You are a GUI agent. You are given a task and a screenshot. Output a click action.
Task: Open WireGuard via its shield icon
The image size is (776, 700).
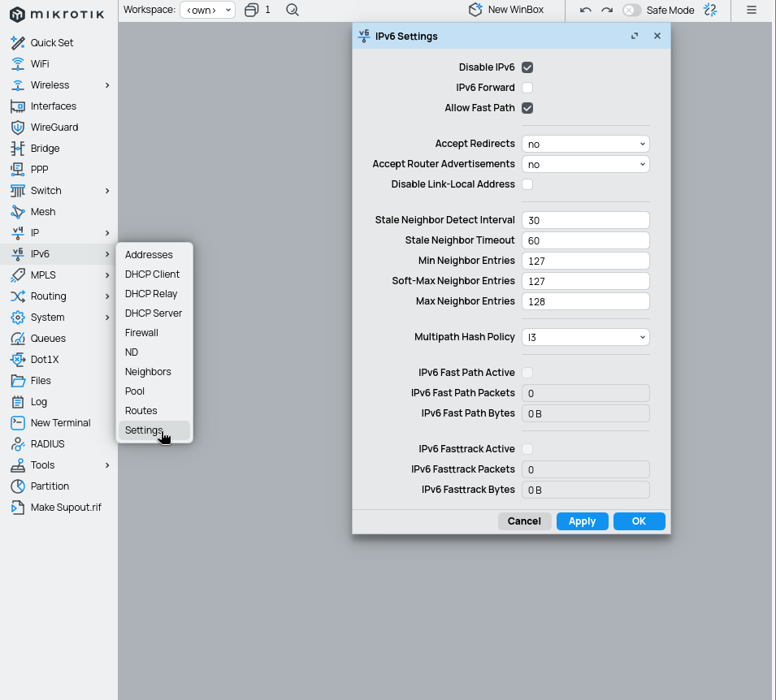pos(18,127)
